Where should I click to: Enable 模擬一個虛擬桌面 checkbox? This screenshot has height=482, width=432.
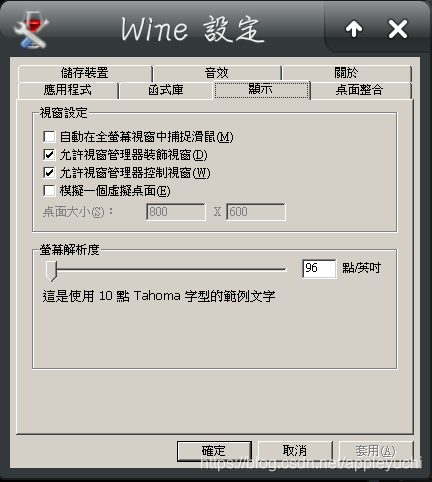49,191
